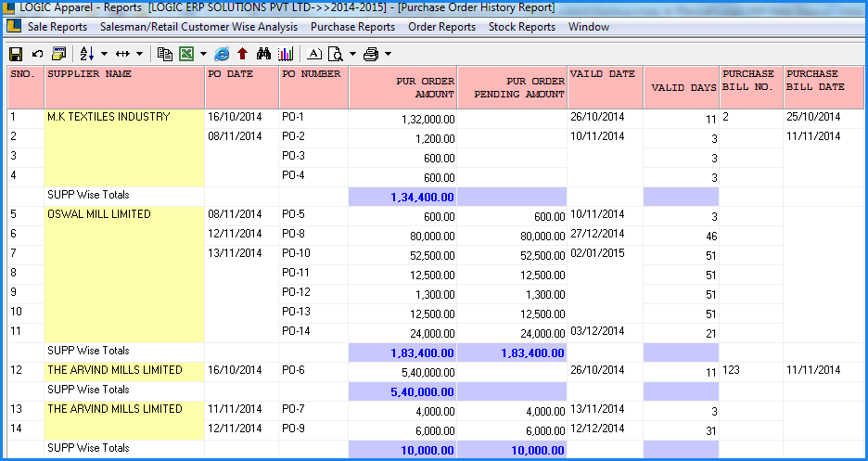Open the Window menu
This screenshot has height=461, width=868.
[589, 27]
